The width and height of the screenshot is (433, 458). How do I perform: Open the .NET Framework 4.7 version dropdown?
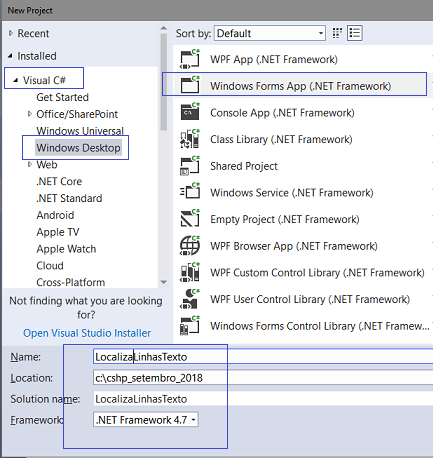(x=146, y=420)
